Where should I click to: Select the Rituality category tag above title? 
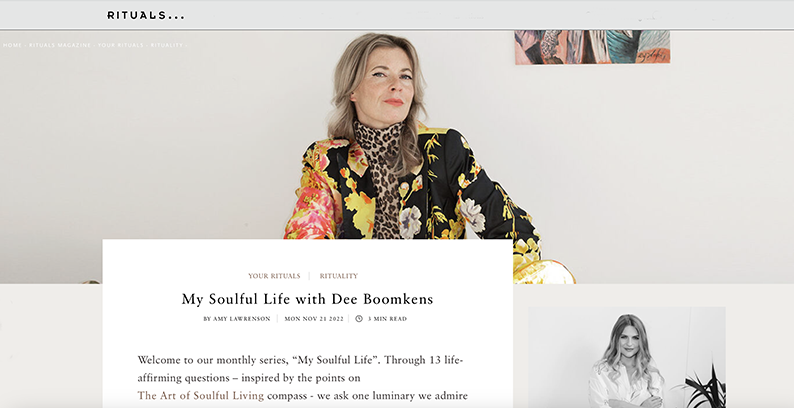pos(338,276)
